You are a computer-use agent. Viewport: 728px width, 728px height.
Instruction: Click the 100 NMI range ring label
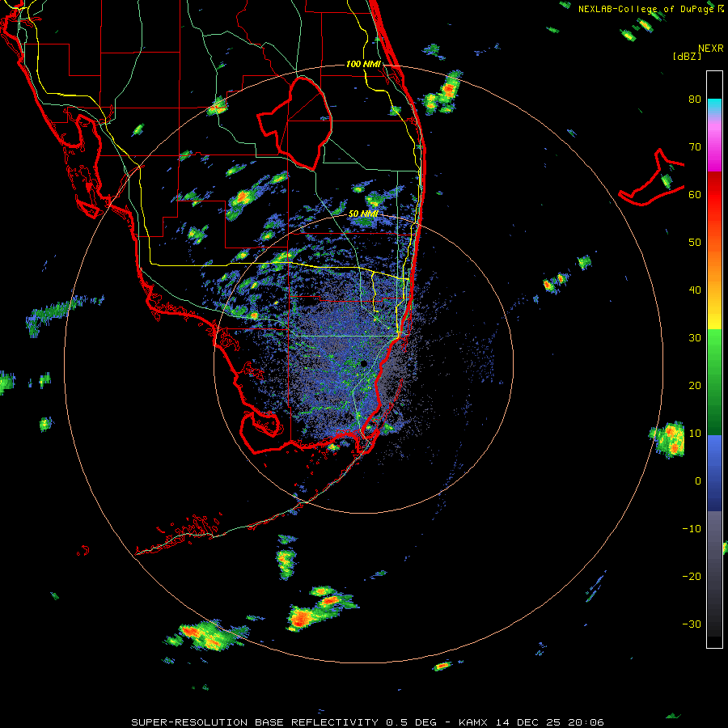click(x=363, y=64)
